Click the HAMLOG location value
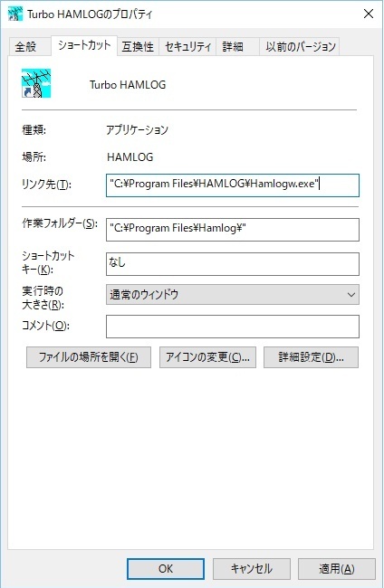Image resolution: width=384 pixels, height=588 pixels. coord(130,156)
